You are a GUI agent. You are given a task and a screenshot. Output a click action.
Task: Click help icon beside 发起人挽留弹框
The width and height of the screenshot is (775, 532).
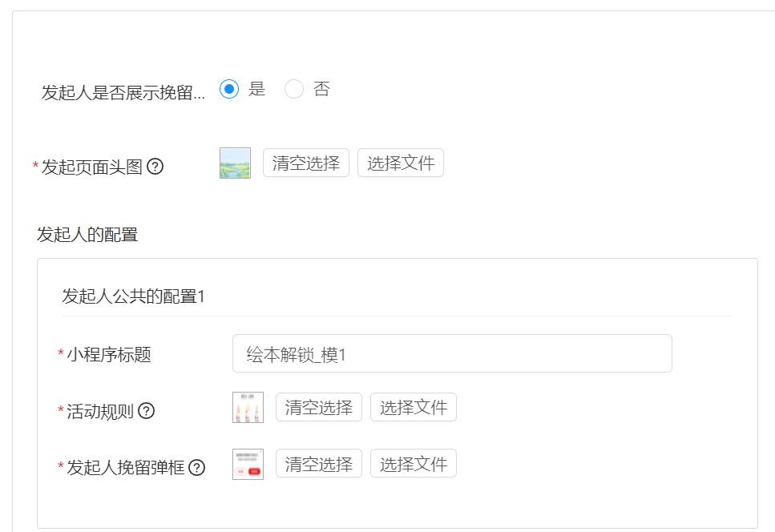coord(196,467)
